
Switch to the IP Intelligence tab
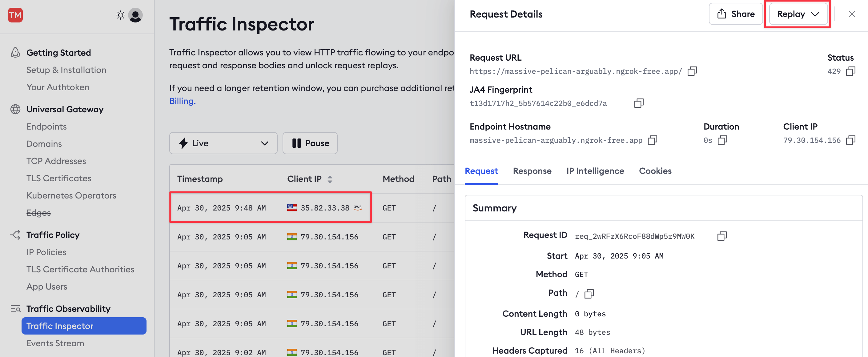[595, 171]
